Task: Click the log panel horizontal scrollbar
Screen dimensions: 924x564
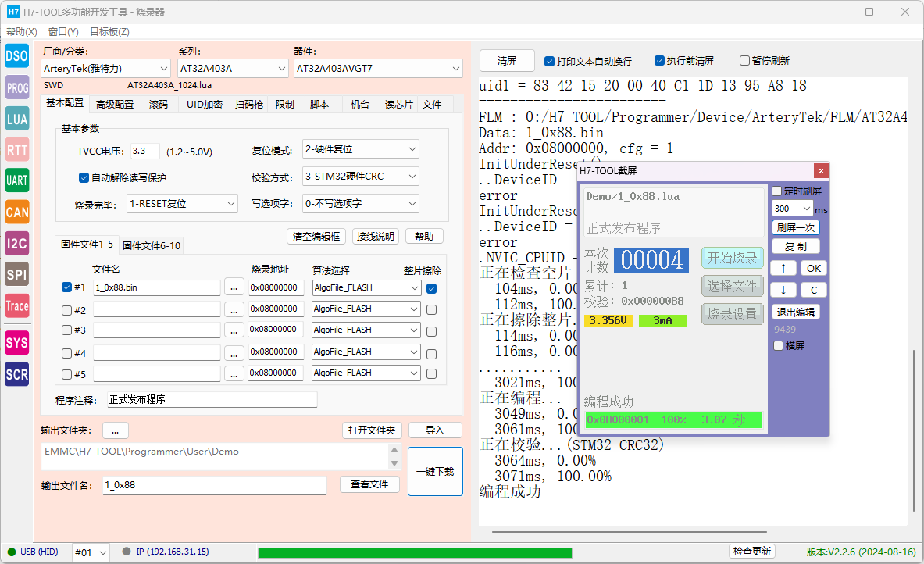Action: (630, 532)
